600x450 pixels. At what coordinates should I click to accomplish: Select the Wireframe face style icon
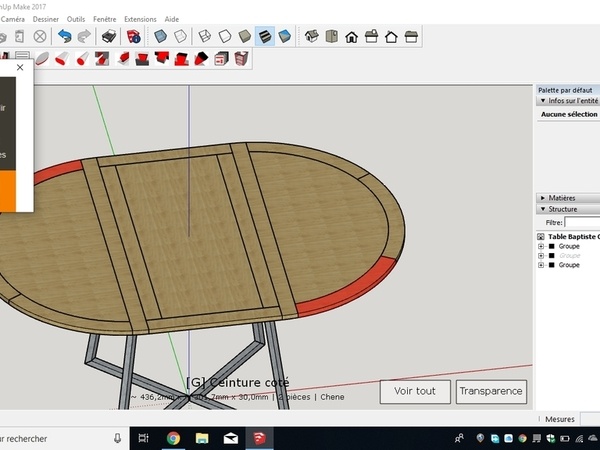pyautogui.click(x=204, y=37)
